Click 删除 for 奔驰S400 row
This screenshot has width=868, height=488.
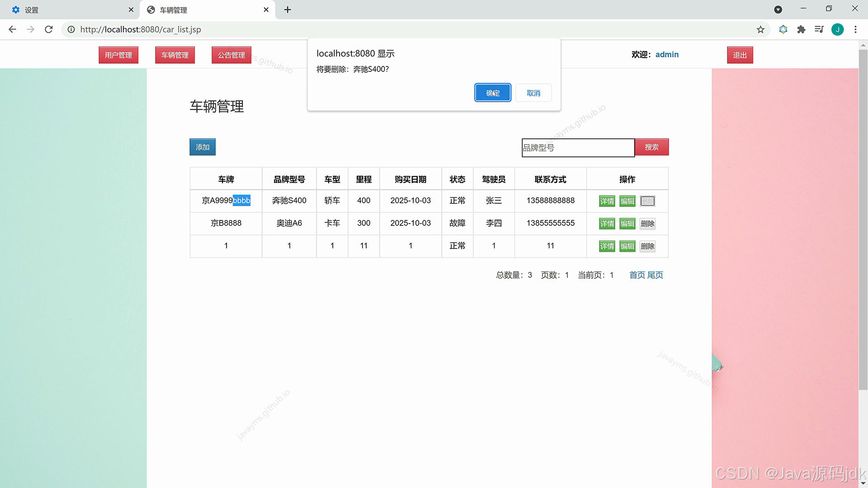[647, 201]
